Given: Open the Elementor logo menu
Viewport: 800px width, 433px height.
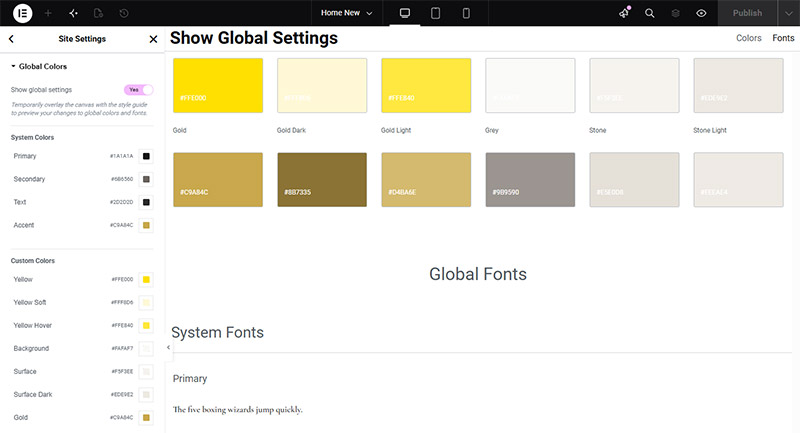Looking at the screenshot, I should (22, 13).
